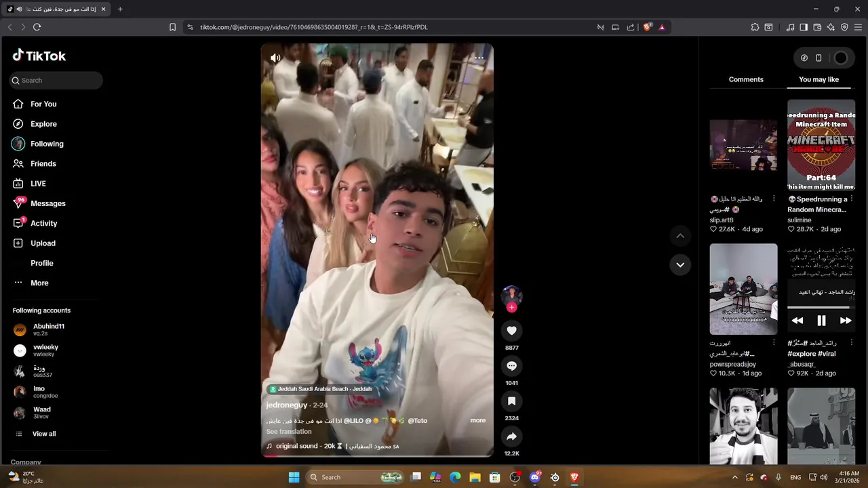Open the browser hamburger menu

tap(858, 27)
